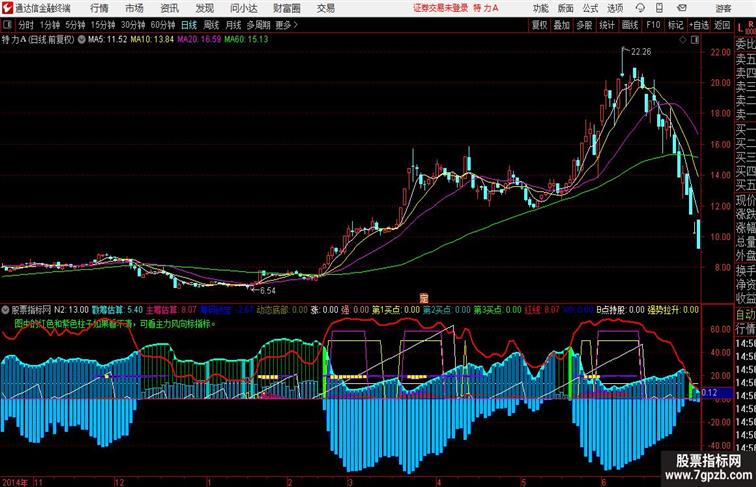
Task: Click the 统计 toolbar button
Action: point(607,25)
